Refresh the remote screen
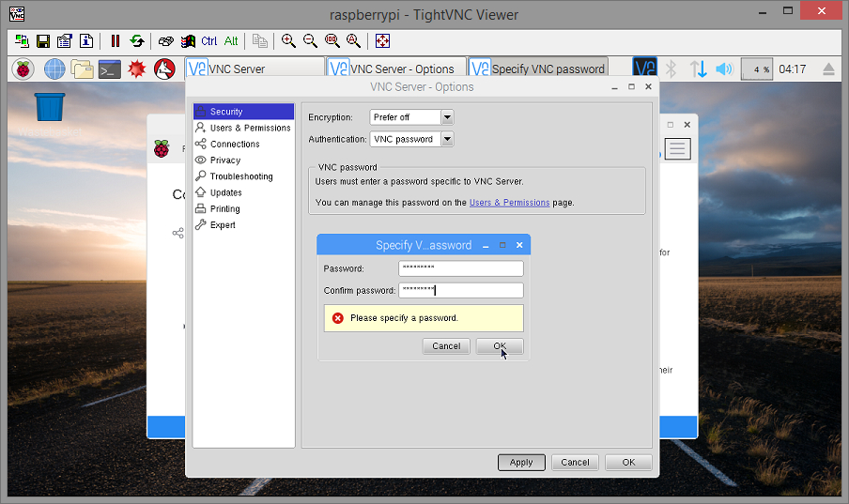Viewport: 849px width, 504px height. pos(137,41)
